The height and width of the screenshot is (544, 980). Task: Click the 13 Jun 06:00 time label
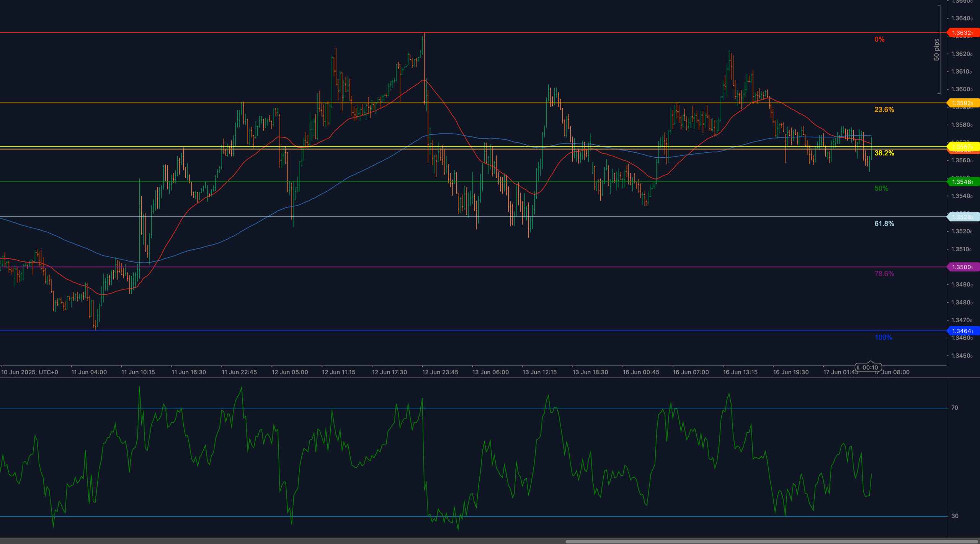point(490,372)
